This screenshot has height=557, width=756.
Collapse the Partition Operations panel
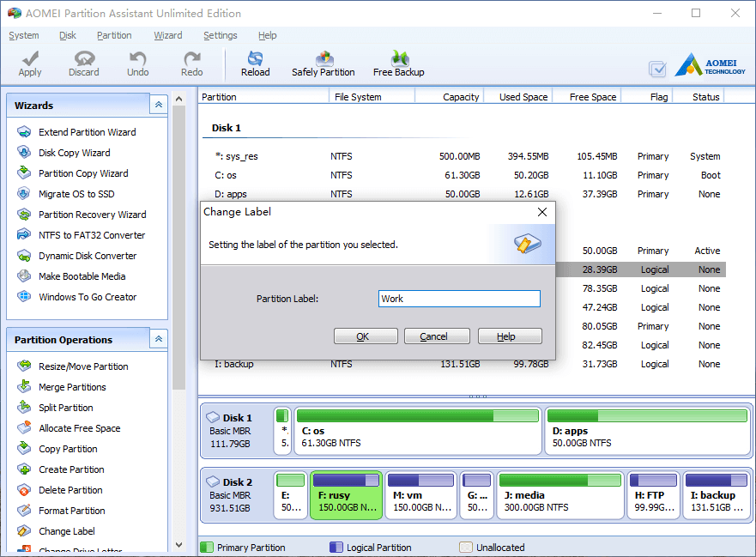tap(159, 339)
